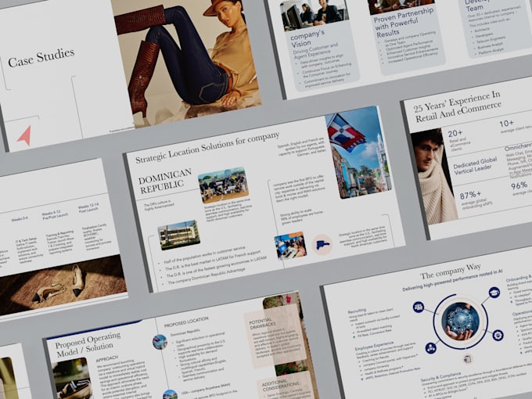
Task: Select the office workers photo above company's Vision
Action: (x=314, y=14)
